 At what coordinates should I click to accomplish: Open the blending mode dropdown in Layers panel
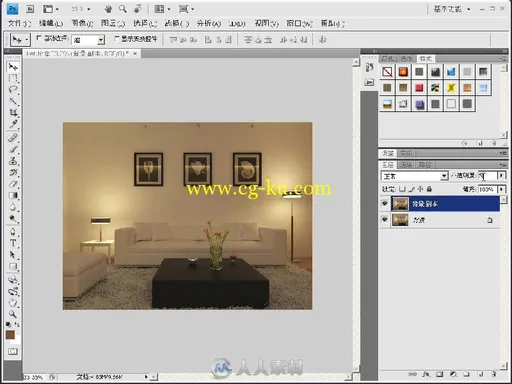coord(444,176)
